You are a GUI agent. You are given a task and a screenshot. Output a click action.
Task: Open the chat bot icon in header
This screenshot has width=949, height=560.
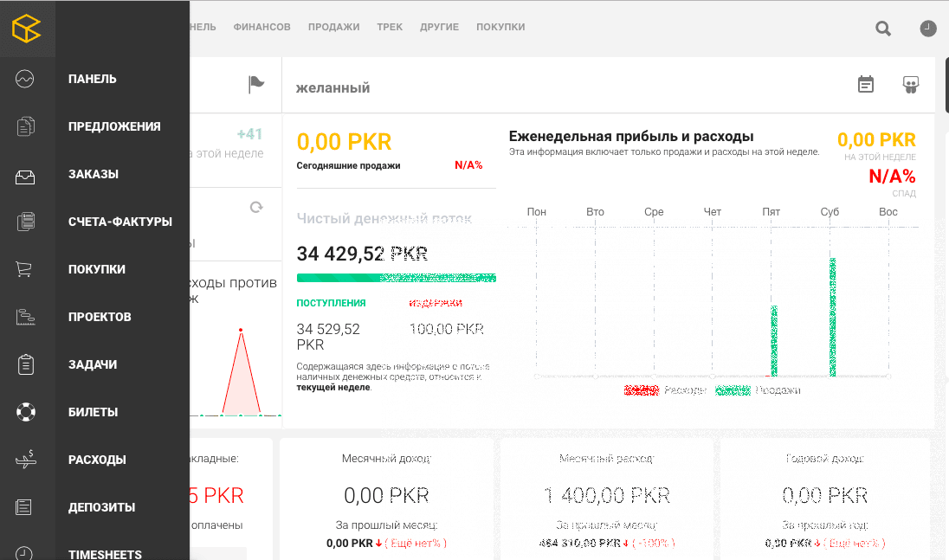tap(910, 84)
